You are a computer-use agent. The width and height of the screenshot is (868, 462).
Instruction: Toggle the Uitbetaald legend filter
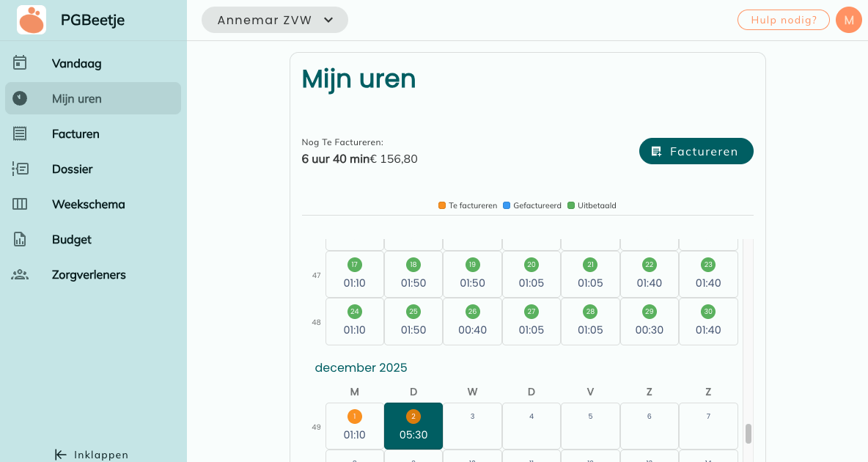point(592,205)
